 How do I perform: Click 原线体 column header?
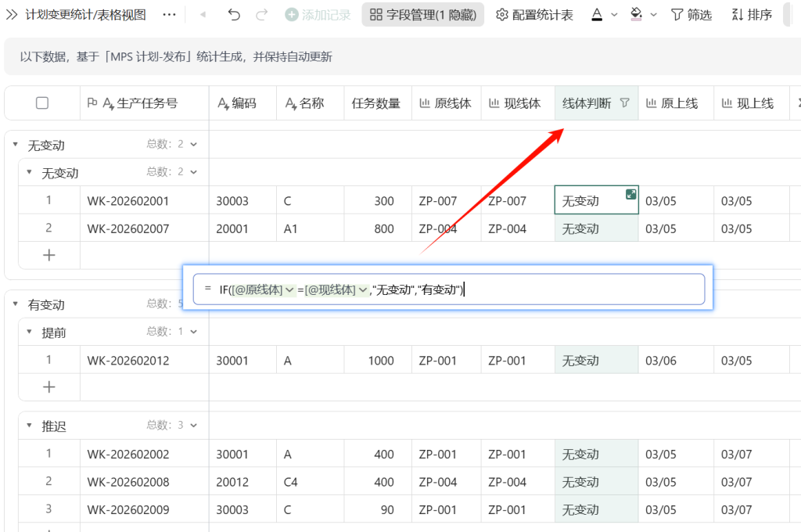(x=447, y=103)
